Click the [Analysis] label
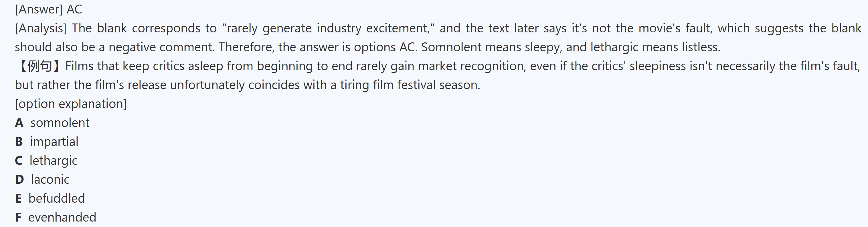Viewport: 868px width, 227px height. 41,28
